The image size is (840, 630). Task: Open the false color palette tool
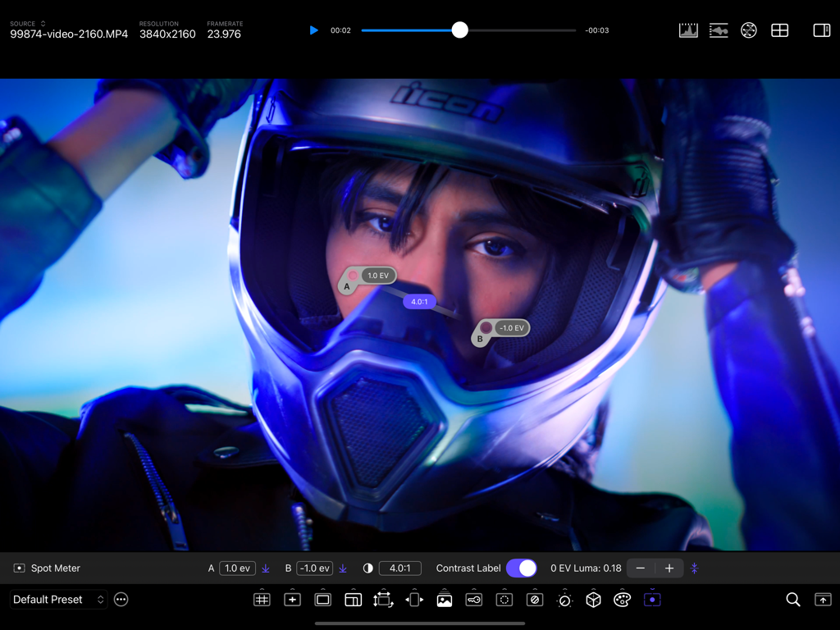pos(622,600)
